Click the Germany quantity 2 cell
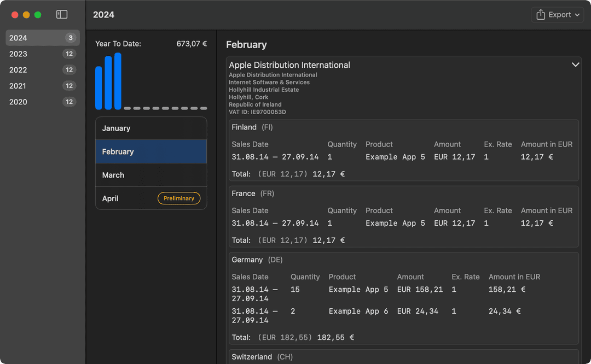This screenshot has width=591, height=364. click(293, 312)
